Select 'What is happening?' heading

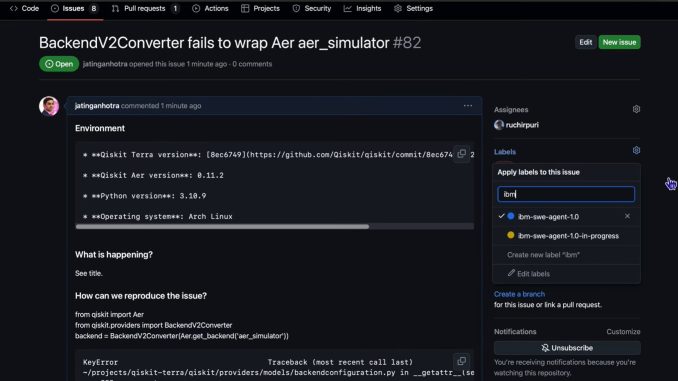(x=114, y=255)
